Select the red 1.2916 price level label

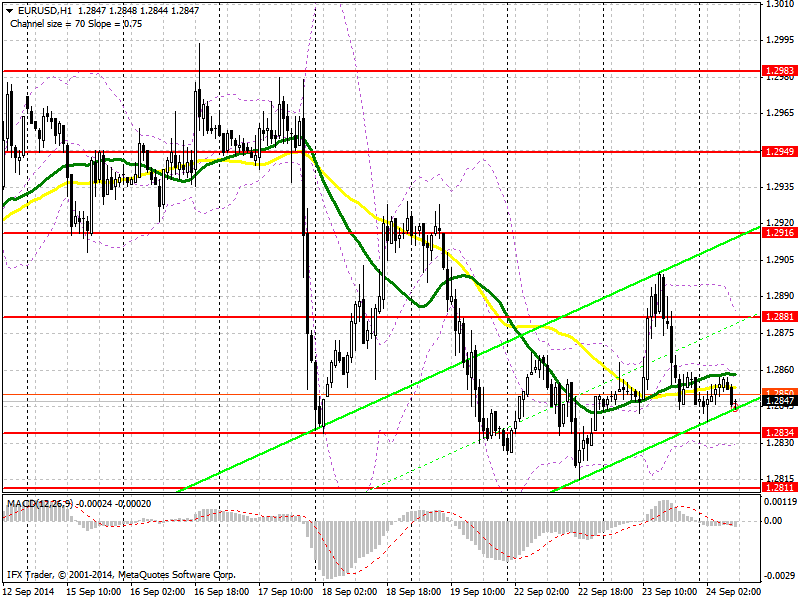[779, 233]
